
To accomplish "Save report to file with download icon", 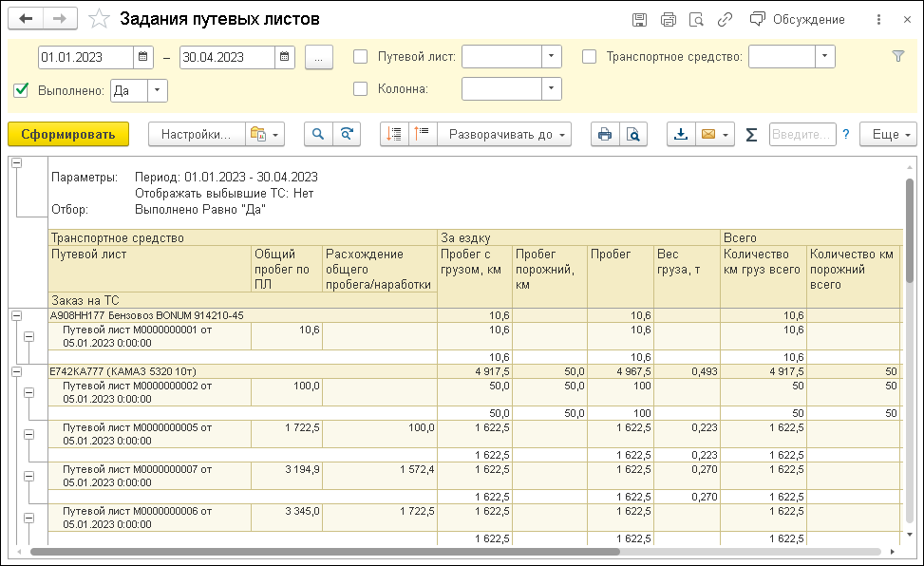I will pos(681,135).
